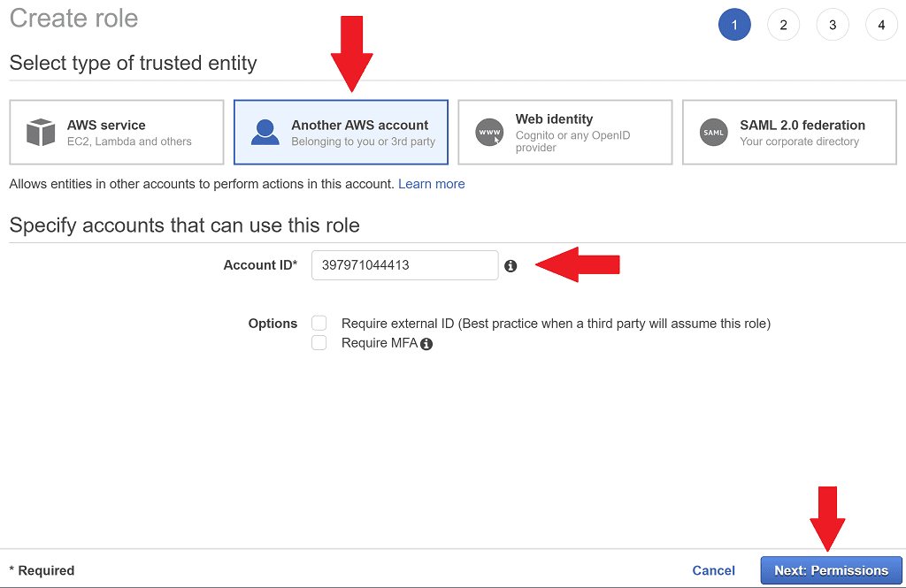Open the info tooltip beside Account ID field
906x588 pixels.
pyautogui.click(x=511, y=264)
